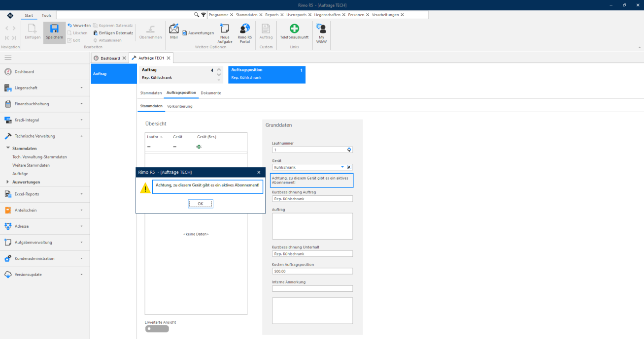Open the linked Gerät record icon

349,167
